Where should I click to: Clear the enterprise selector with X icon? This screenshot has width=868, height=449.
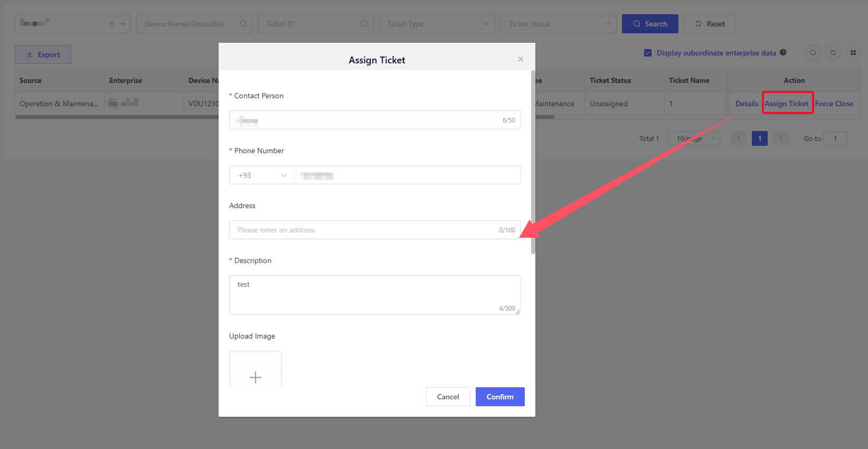click(x=112, y=24)
